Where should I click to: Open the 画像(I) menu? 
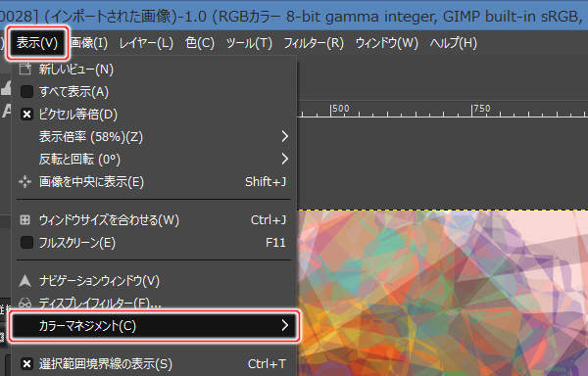pyautogui.click(x=88, y=43)
